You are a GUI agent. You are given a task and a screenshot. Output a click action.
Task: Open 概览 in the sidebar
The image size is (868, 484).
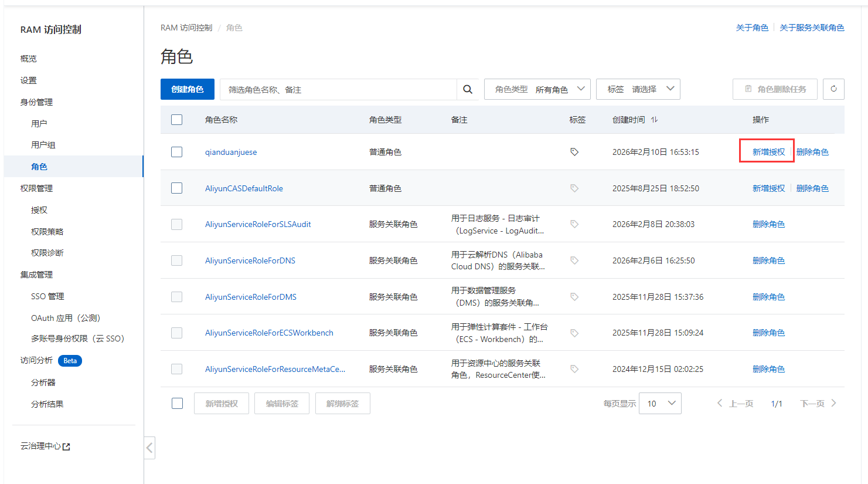28,59
